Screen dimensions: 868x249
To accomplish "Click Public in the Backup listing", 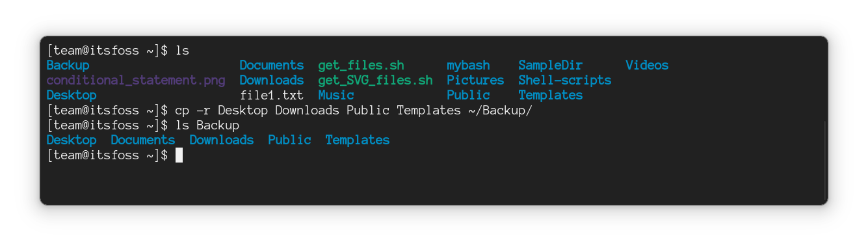I will (289, 140).
